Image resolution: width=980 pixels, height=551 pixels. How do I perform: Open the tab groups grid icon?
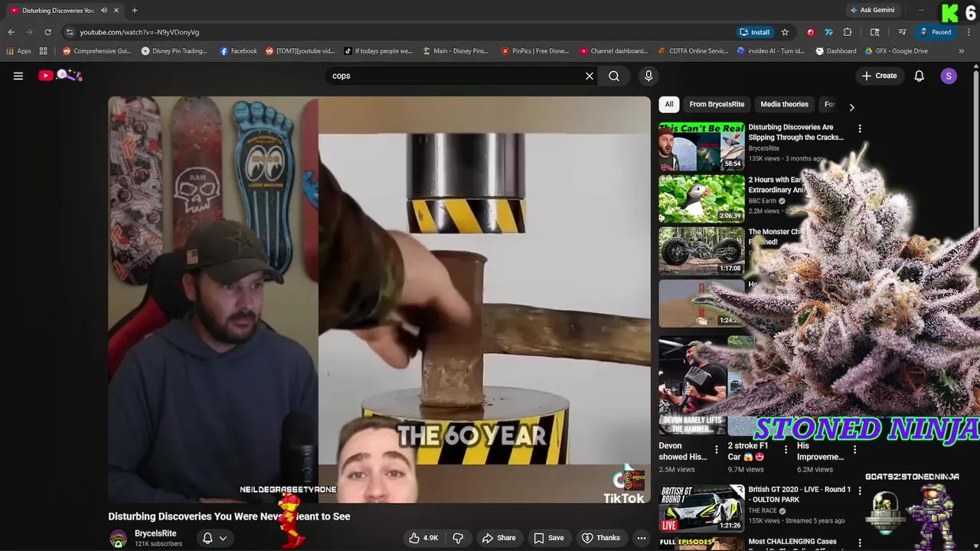tap(44, 51)
